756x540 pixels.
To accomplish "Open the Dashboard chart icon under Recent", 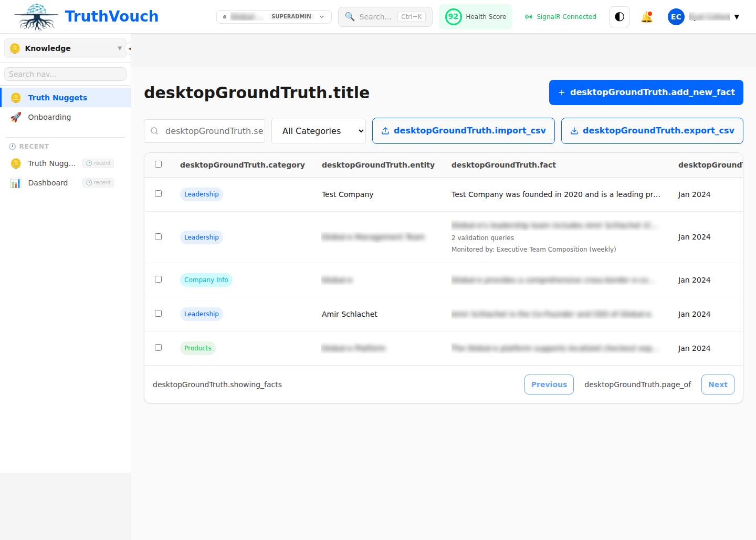I will [16, 182].
